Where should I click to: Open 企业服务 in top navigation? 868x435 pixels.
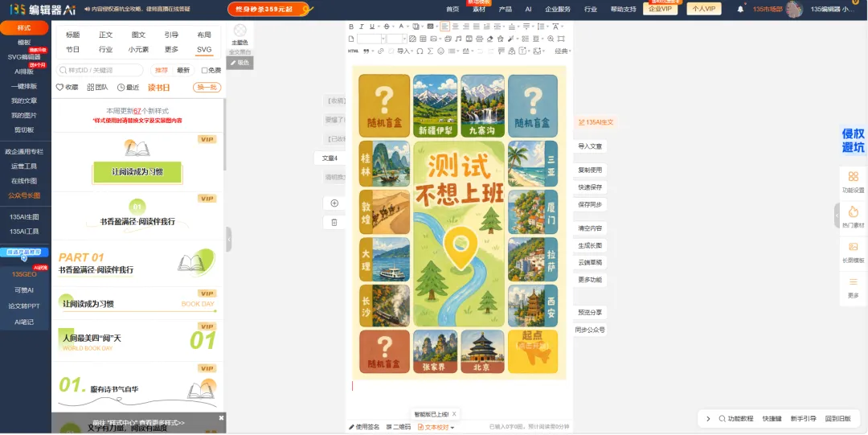558,10
